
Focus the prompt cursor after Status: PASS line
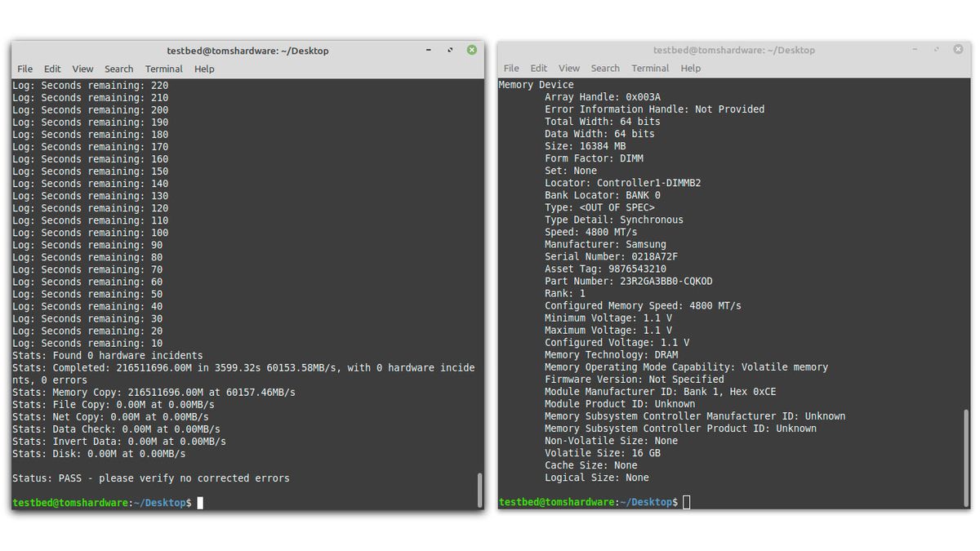pyautogui.click(x=200, y=503)
